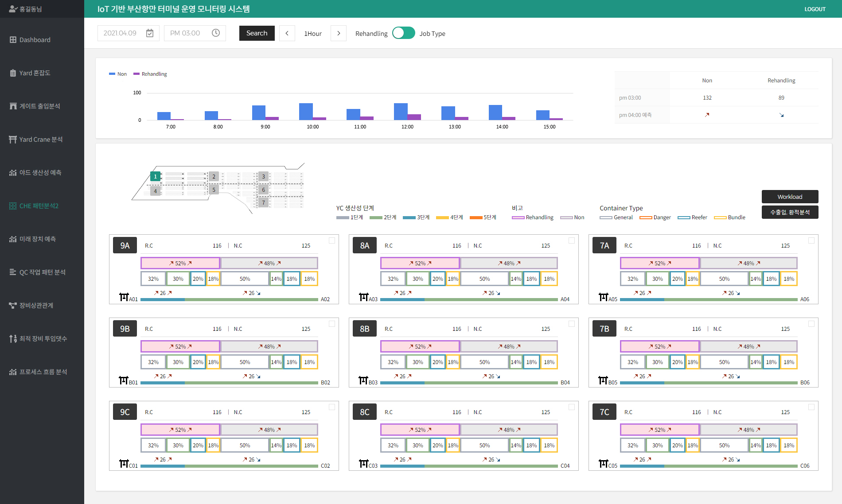This screenshot has width=842, height=504.
Task: Advance to next hour with right chevron
Action: [339, 33]
